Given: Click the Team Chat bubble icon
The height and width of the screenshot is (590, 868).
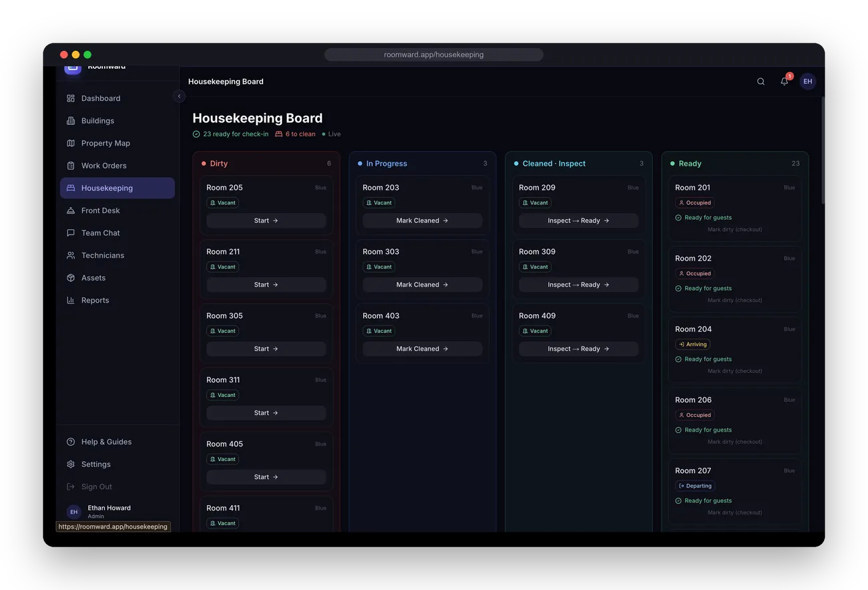Looking at the screenshot, I should click(71, 233).
